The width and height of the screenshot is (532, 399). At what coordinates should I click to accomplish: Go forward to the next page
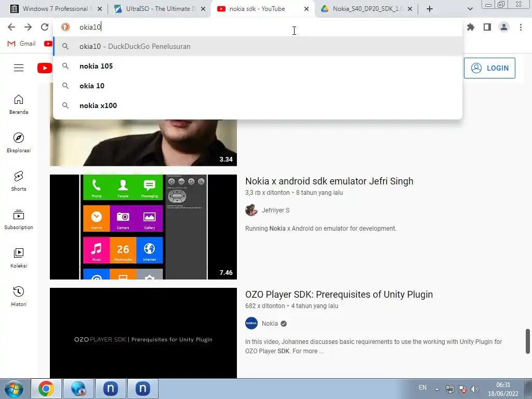28,27
